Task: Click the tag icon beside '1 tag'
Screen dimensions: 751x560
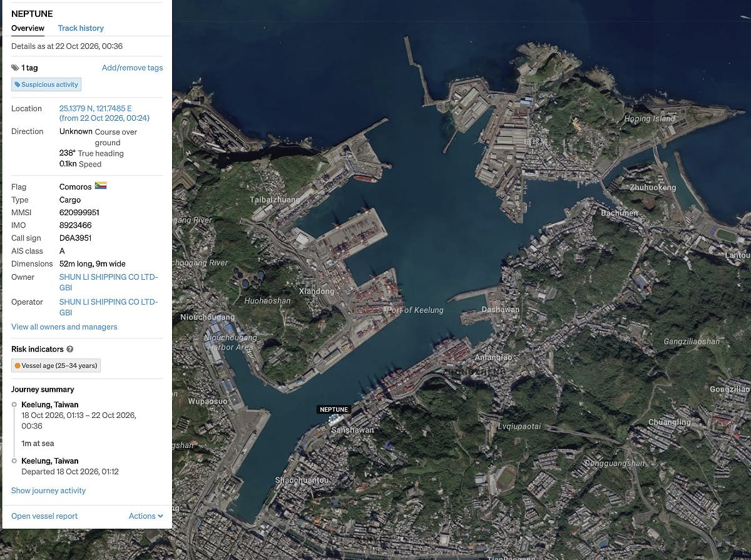Action: click(15, 68)
